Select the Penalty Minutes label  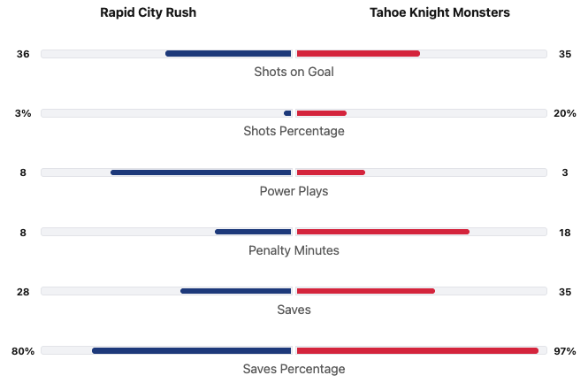[x=294, y=250]
